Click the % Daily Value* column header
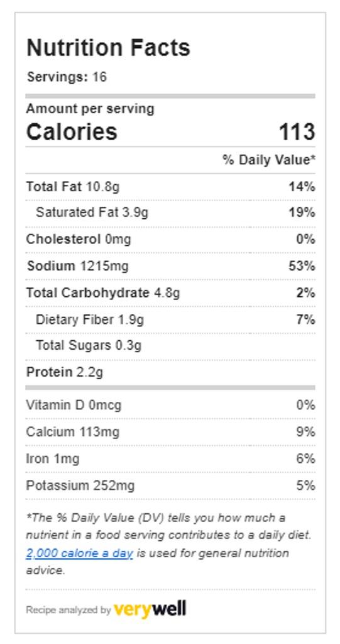340x644 pixels. (270, 160)
